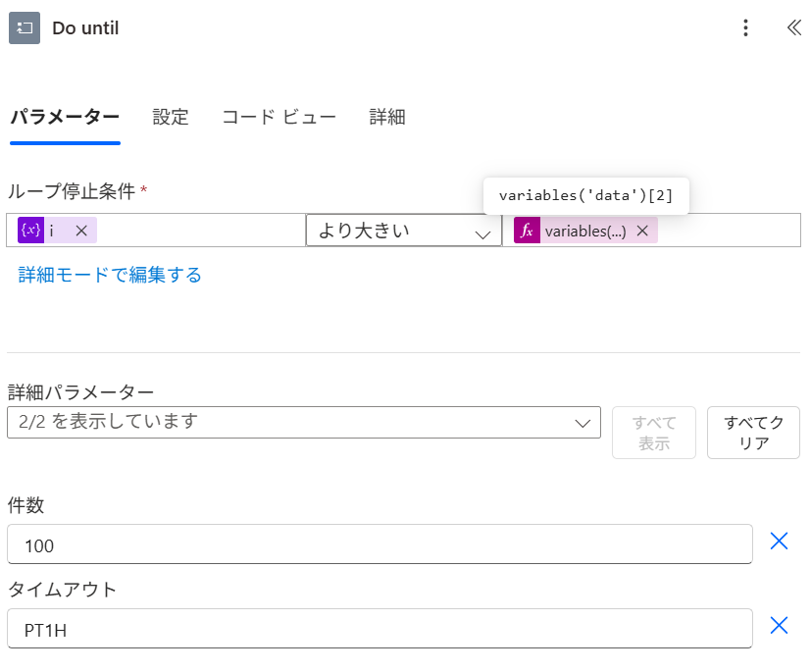Viewport: 811px width, 672px height.
Task: Open the three-dot options menu
Action: tap(745, 27)
